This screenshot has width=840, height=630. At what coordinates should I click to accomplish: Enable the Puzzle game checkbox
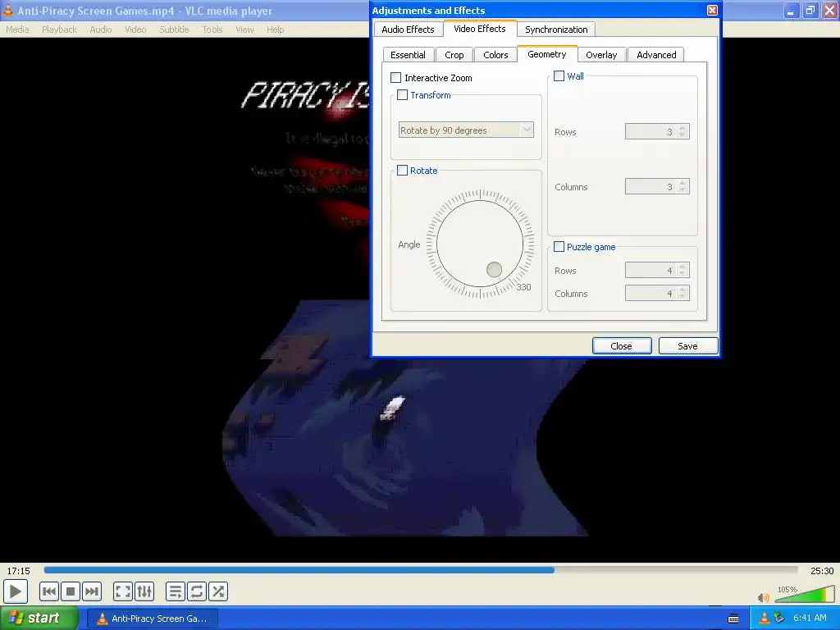559,247
